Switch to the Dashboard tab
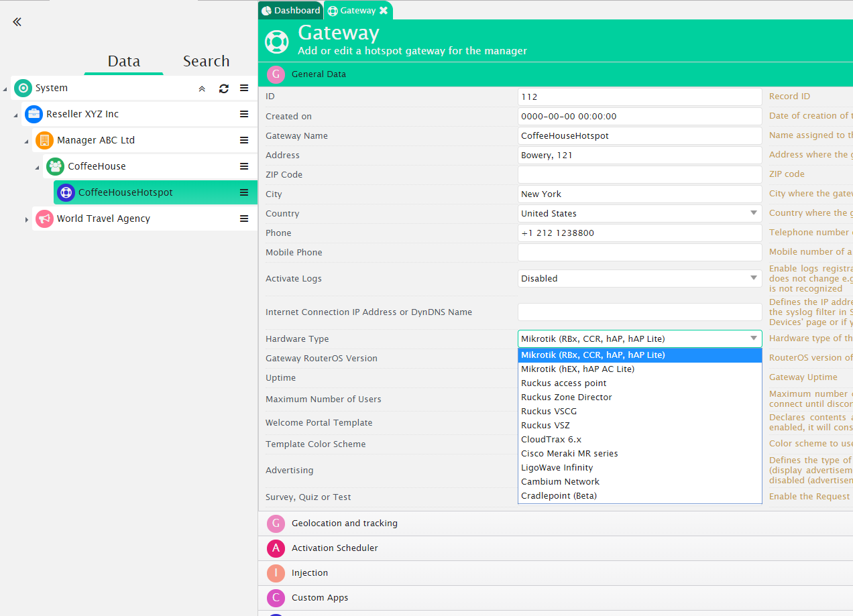853x616 pixels. (x=291, y=11)
